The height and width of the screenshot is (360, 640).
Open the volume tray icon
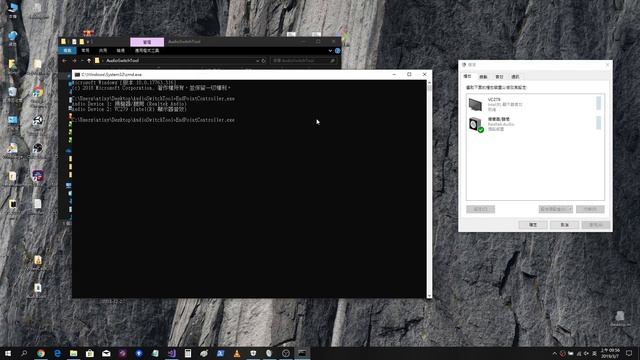coord(586,353)
